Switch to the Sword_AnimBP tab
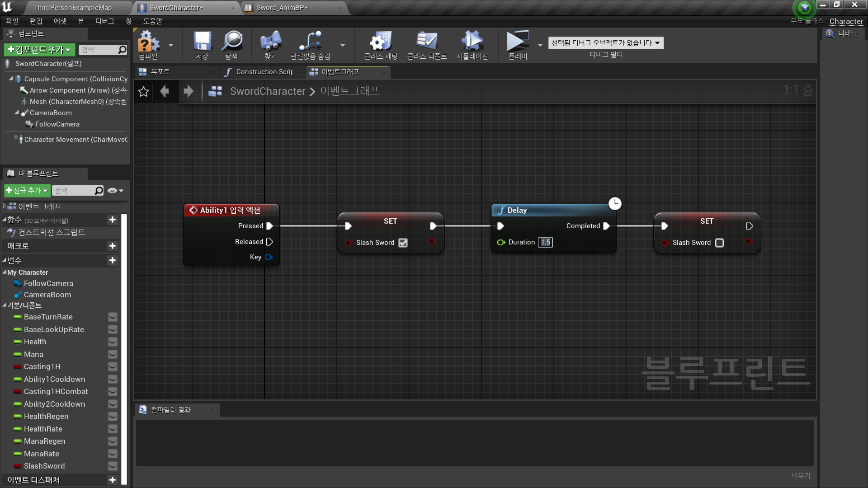Image resolution: width=868 pixels, height=488 pixels. click(x=280, y=8)
